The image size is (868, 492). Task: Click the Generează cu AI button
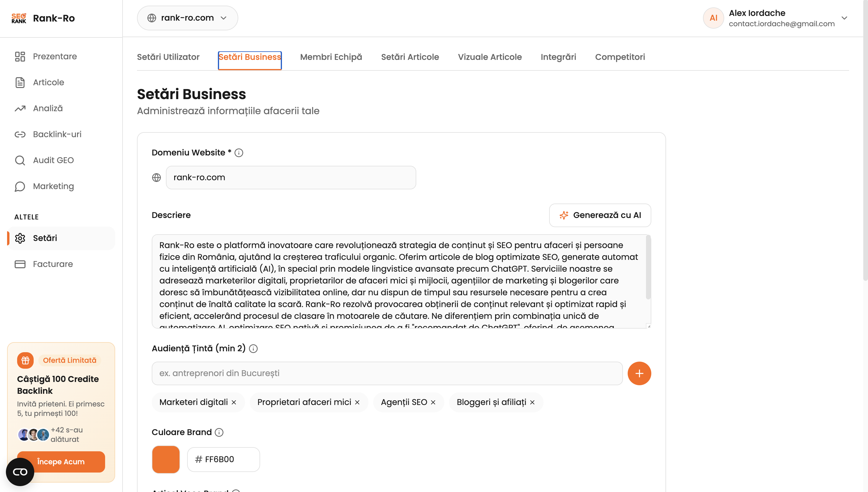tap(600, 215)
